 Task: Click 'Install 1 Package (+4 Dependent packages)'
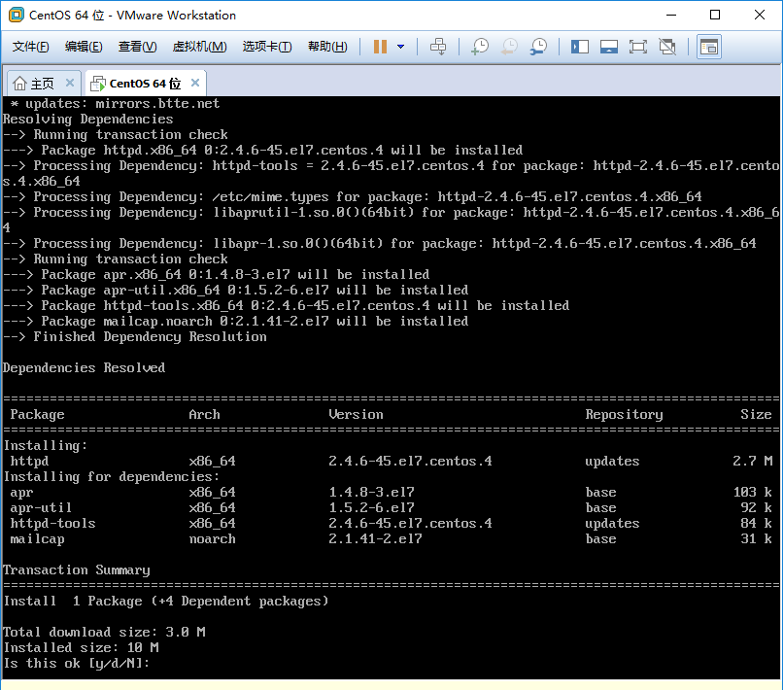coord(166,601)
